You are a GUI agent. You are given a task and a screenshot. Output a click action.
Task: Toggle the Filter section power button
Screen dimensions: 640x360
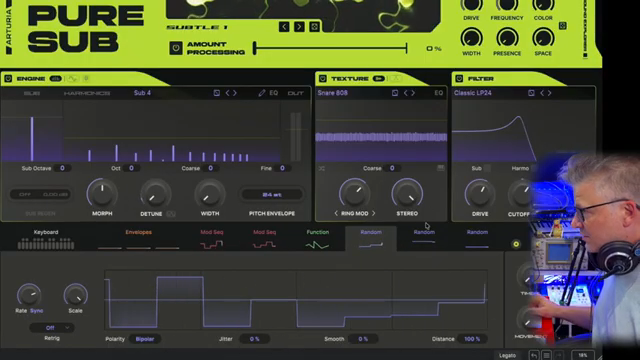tap(459, 78)
